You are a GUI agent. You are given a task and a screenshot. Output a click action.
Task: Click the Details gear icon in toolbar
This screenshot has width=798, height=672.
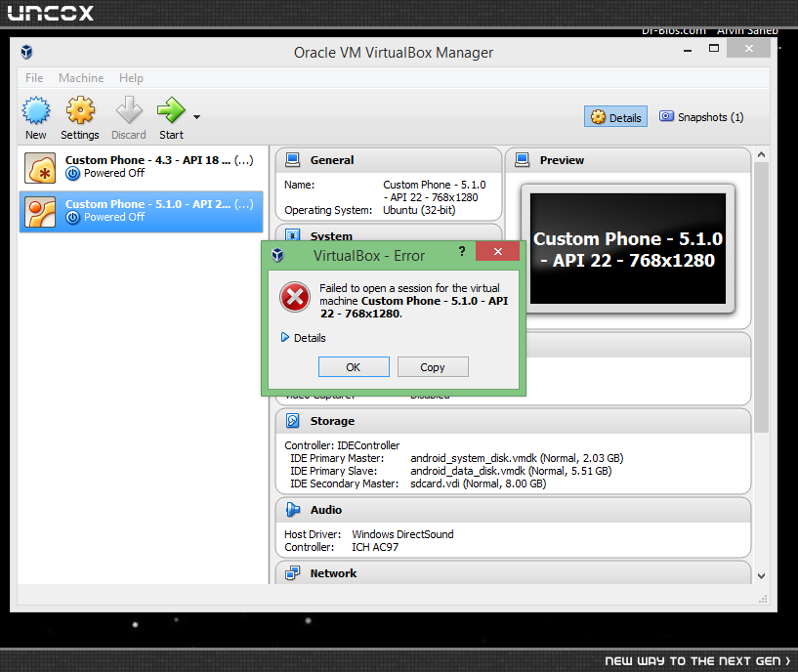[x=598, y=117]
